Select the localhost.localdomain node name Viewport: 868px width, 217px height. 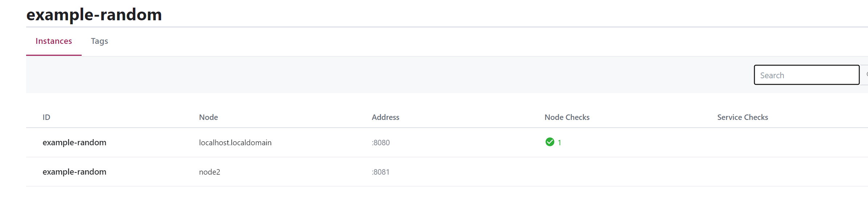235,143
